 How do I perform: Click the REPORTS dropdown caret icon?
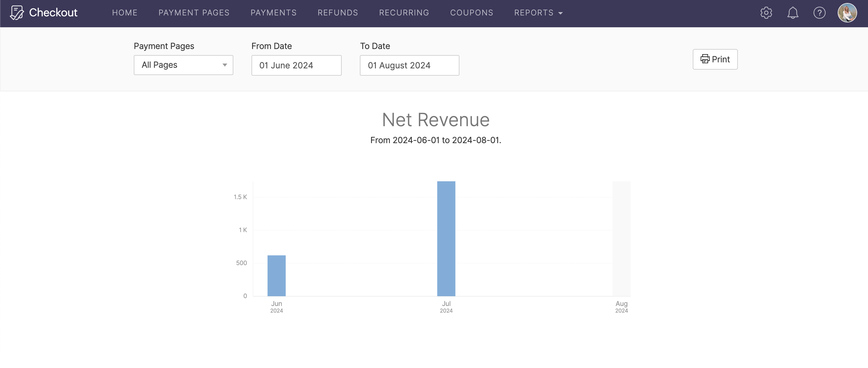560,13
